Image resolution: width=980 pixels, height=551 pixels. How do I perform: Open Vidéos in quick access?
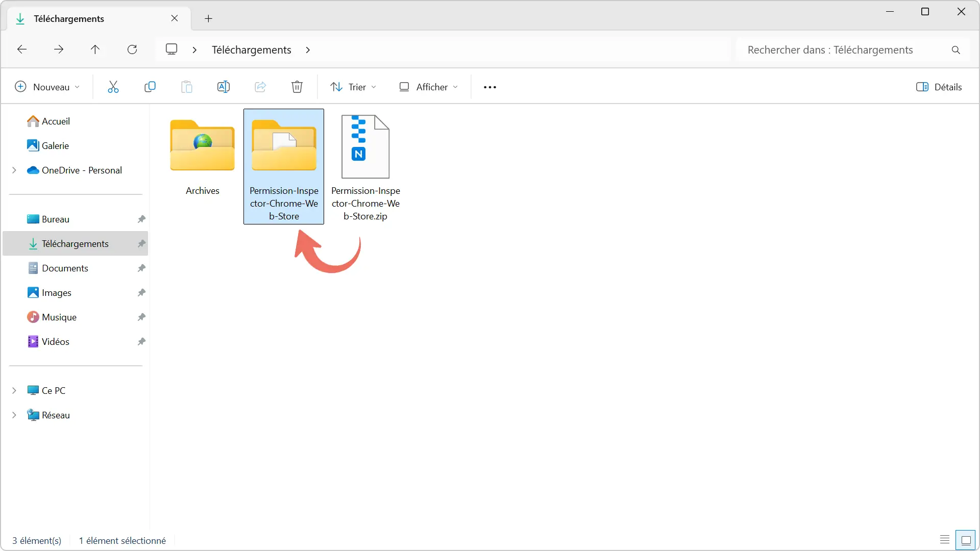coord(48,341)
